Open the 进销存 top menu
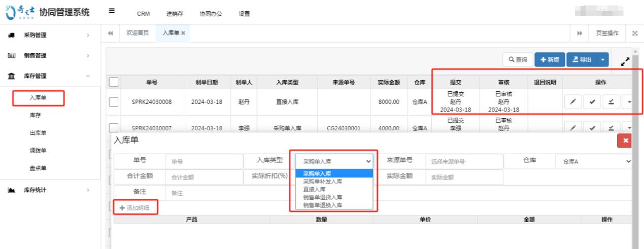 click(175, 14)
